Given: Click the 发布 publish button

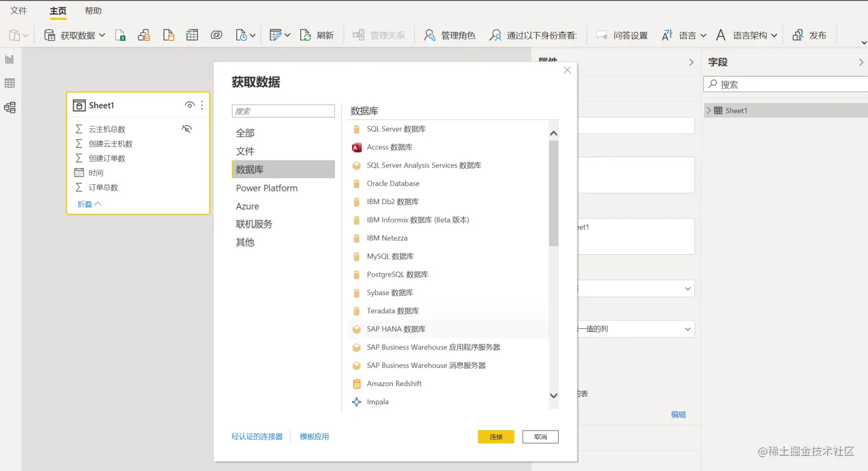Looking at the screenshot, I should 810,36.
